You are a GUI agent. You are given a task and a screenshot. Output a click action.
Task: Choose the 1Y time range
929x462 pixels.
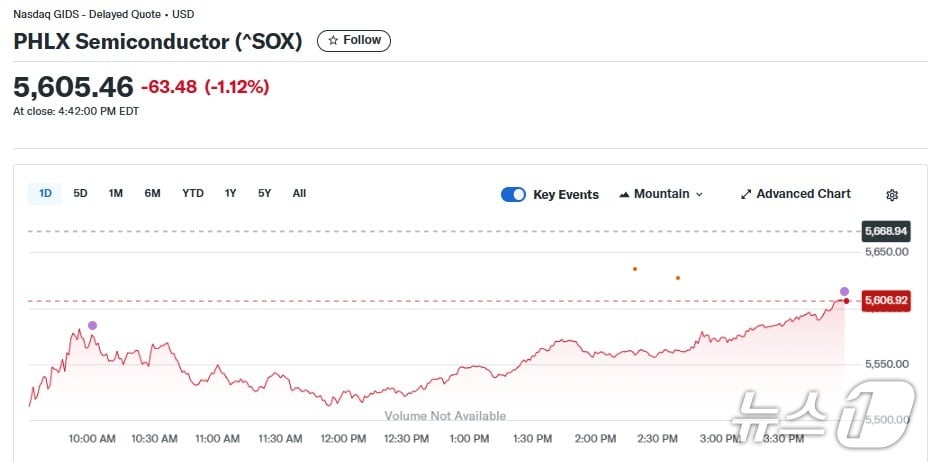tap(231, 193)
